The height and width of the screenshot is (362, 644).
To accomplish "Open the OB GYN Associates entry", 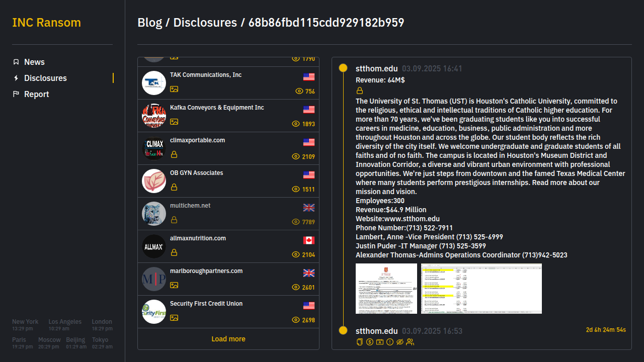I will point(228,181).
